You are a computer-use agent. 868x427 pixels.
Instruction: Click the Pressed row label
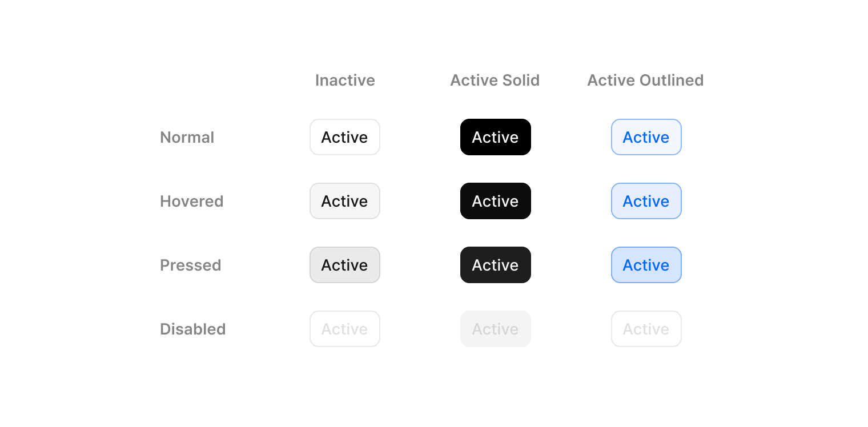190,265
